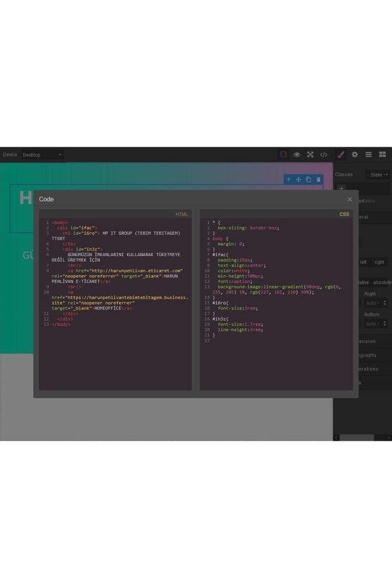
Task: Click the 'box-sizing: border-box;' CSS line
Action: (x=248, y=228)
